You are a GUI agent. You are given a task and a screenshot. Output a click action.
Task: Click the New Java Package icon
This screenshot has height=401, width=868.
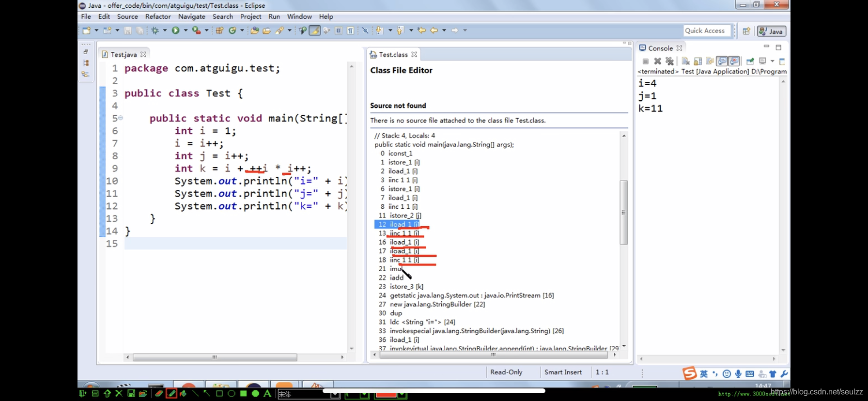click(219, 31)
